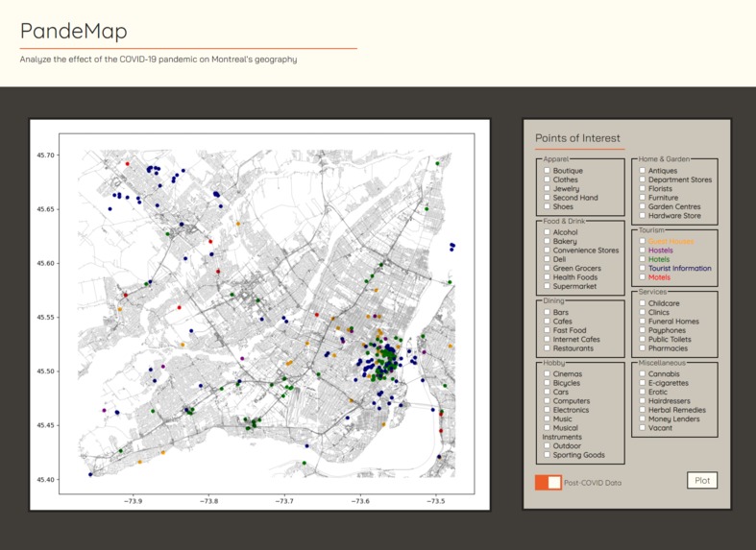Tick the red Motels checkbox
This screenshot has width=756, height=550.
point(643,277)
